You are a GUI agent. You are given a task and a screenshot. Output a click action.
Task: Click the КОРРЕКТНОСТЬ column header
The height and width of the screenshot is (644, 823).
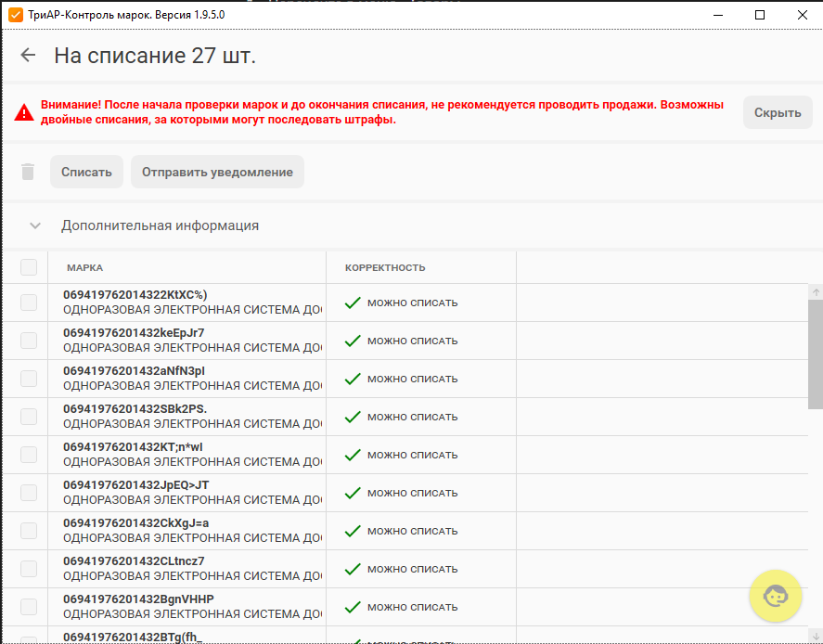pos(385,267)
